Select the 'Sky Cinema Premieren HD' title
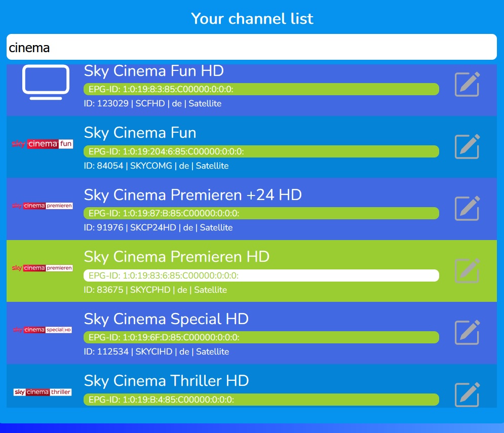The height and width of the screenshot is (433, 504). [176, 257]
